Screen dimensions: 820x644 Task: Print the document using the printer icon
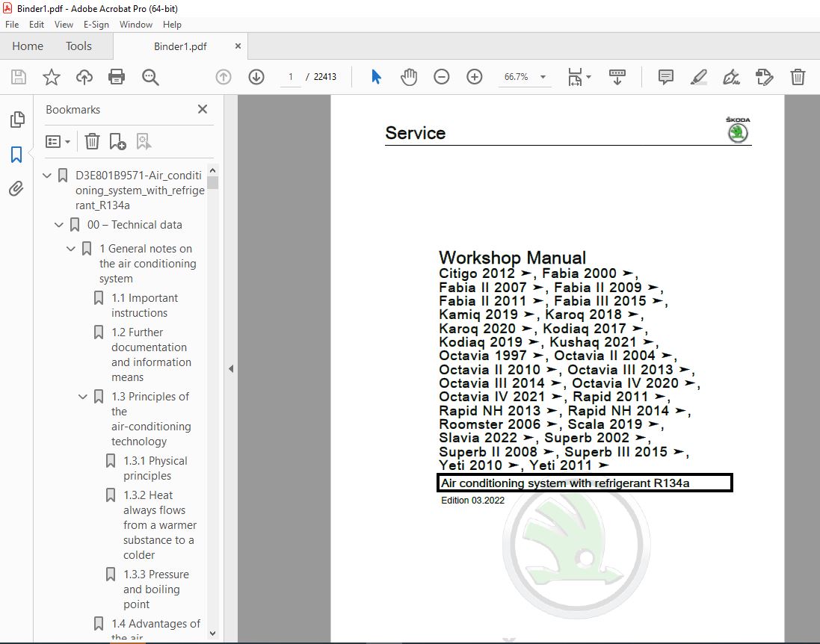(117, 77)
